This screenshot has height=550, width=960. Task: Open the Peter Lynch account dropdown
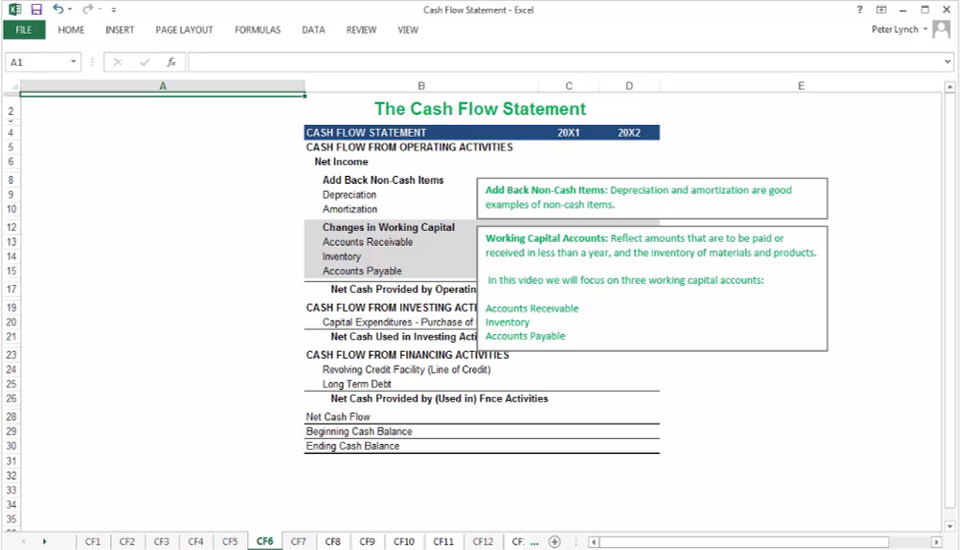(899, 29)
